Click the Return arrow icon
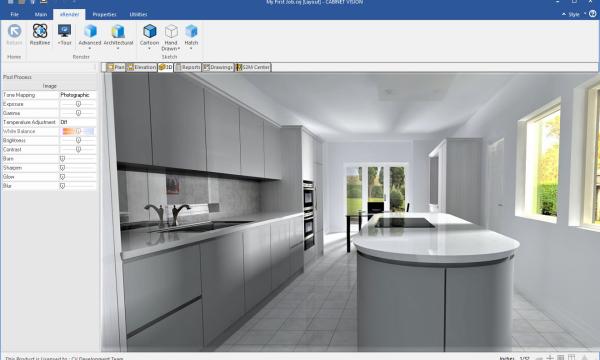The width and height of the screenshot is (600, 360). [x=15, y=31]
